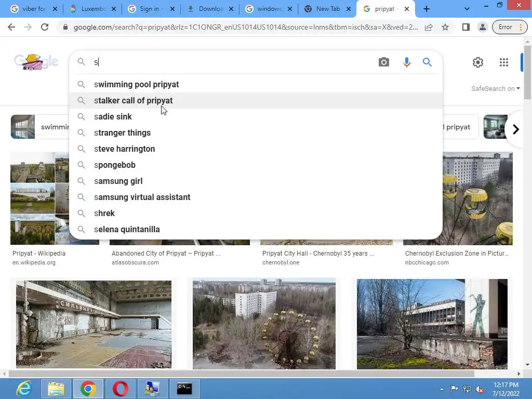Open the tab search chevron
This screenshot has height=399, width=532.
pyautogui.click(x=467, y=9)
